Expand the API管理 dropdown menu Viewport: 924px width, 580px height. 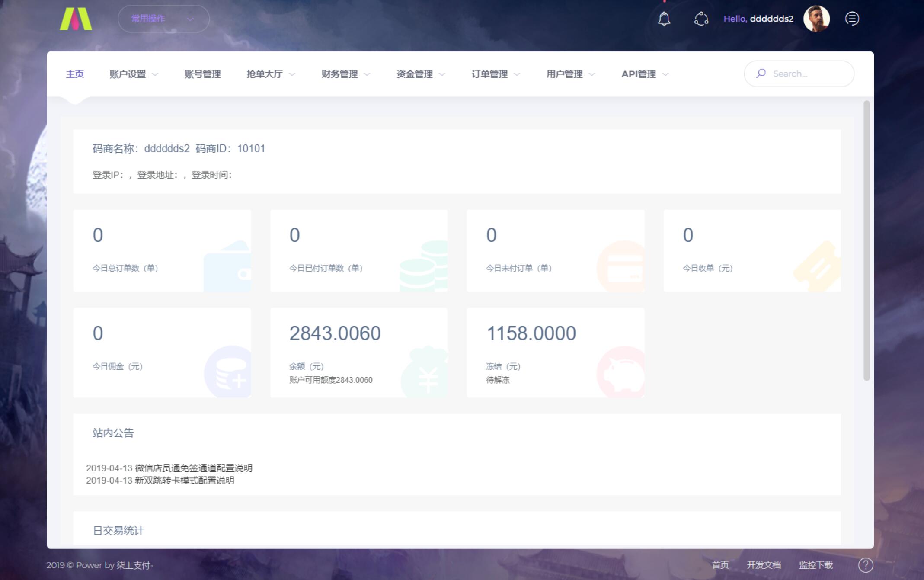click(x=639, y=74)
